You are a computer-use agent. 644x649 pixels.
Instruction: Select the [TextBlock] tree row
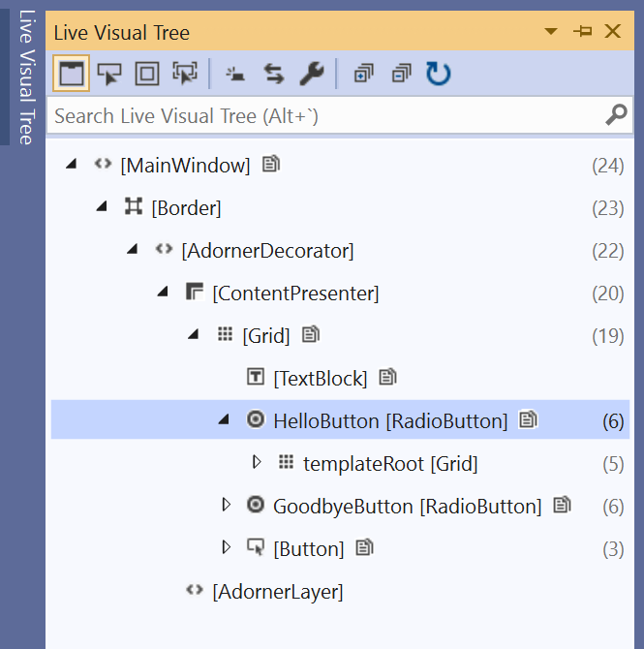click(x=340, y=378)
